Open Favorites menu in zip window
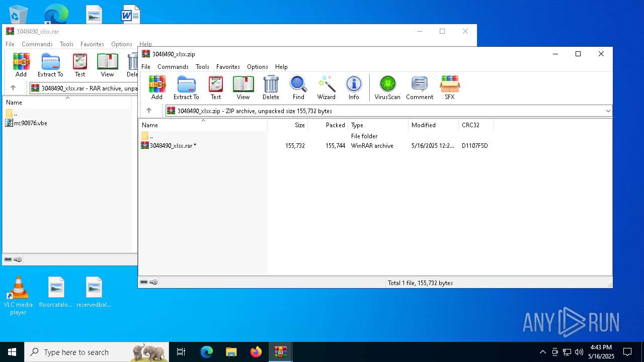Image resolution: width=644 pixels, height=362 pixels. coord(228,67)
